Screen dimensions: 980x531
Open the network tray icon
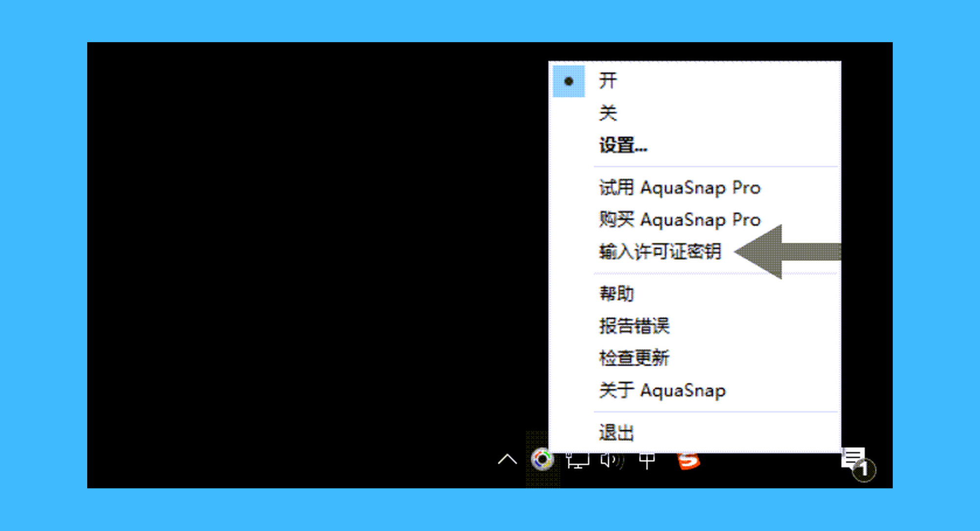(x=578, y=460)
